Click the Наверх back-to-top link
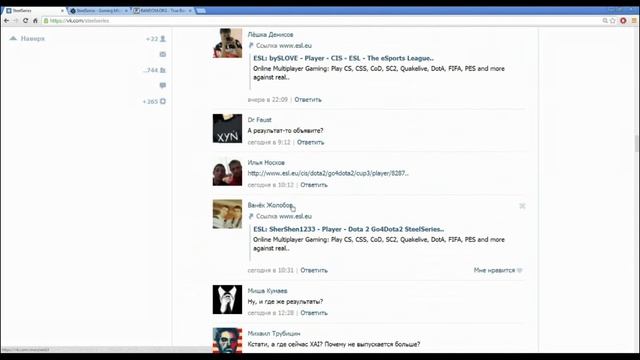This screenshot has height=360, width=640. [x=33, y=39]
